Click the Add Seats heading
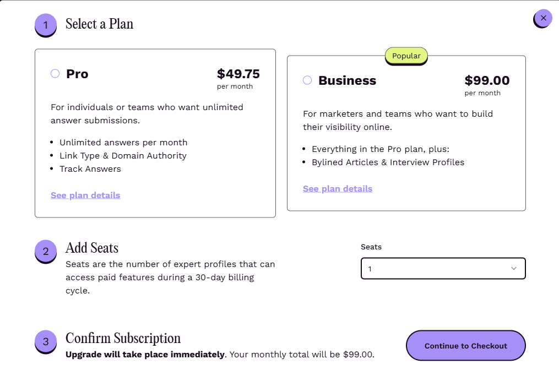Image resolution: width=559 pixels, height=392 pixels. 91,248
